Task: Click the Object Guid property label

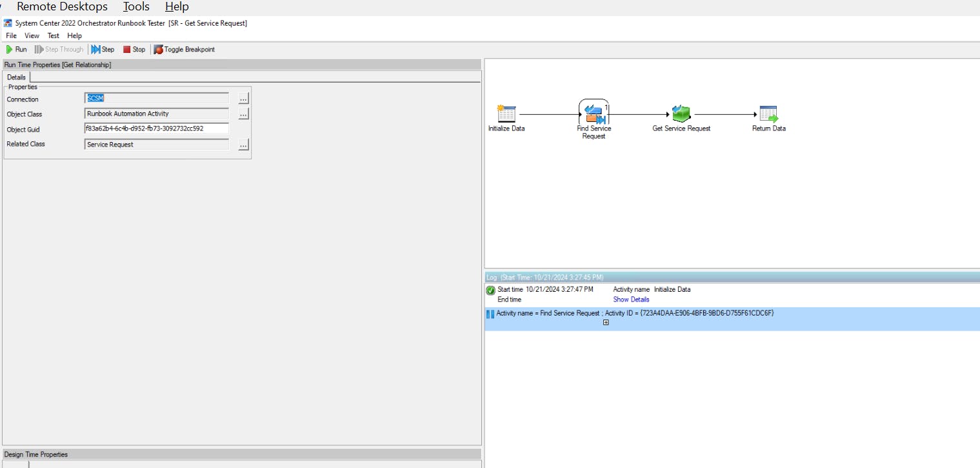Action: (23, 130)
